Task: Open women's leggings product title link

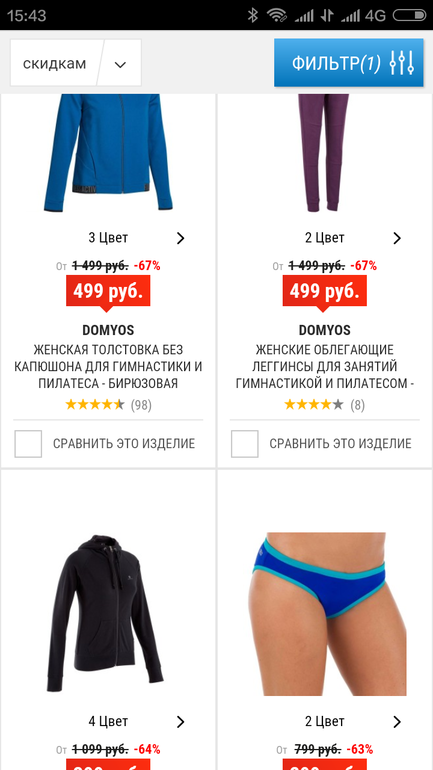Action: pos(324,367)
